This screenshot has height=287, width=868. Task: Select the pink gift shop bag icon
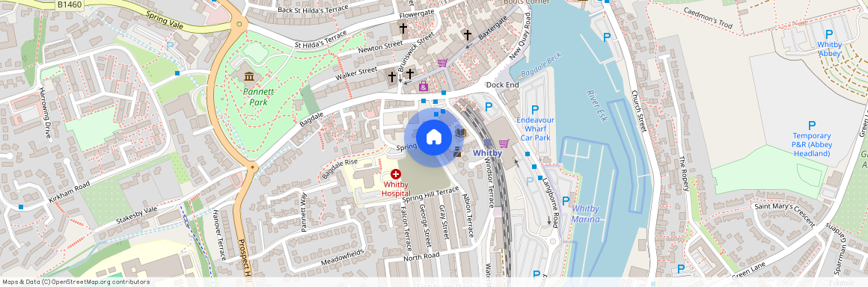tap(424, 86)
